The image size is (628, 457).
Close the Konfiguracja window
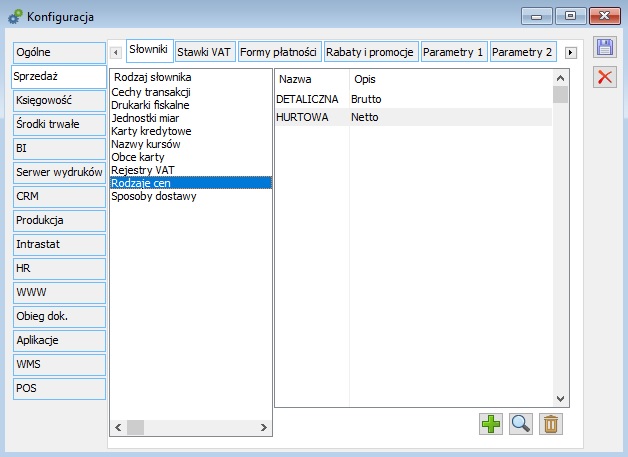(605, 16)
